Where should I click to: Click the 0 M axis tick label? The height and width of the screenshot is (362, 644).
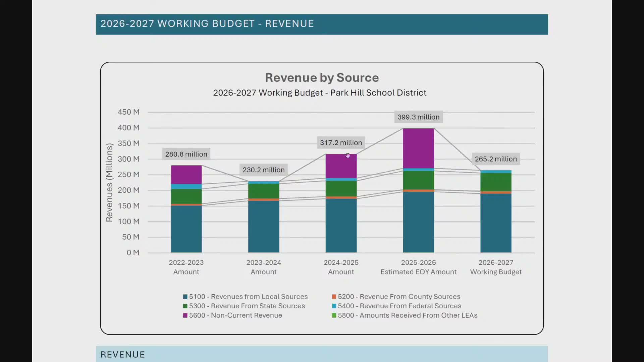(x=133, y=253)
